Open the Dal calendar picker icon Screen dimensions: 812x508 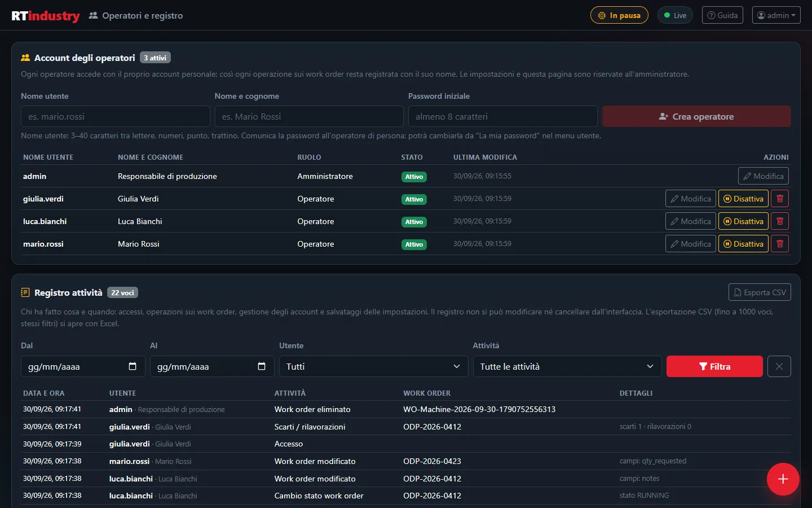point(133,366)
